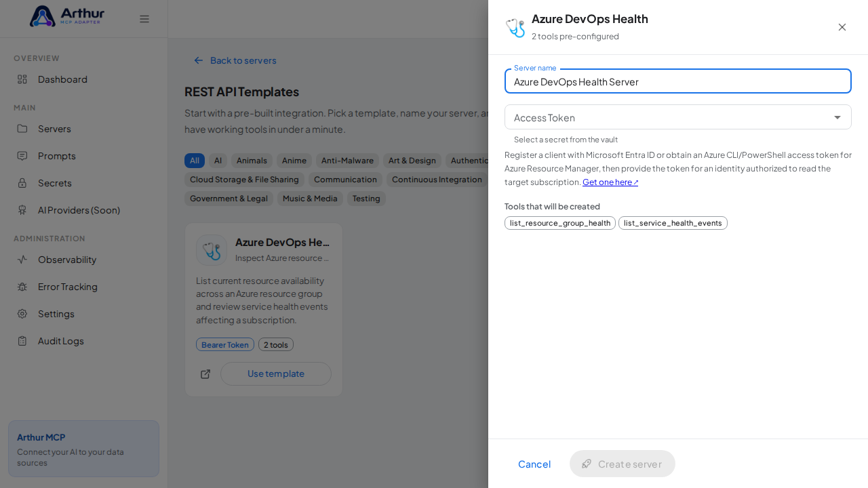
Task: Open Secrets in the sidebar
Action: [x=84, y=183]
